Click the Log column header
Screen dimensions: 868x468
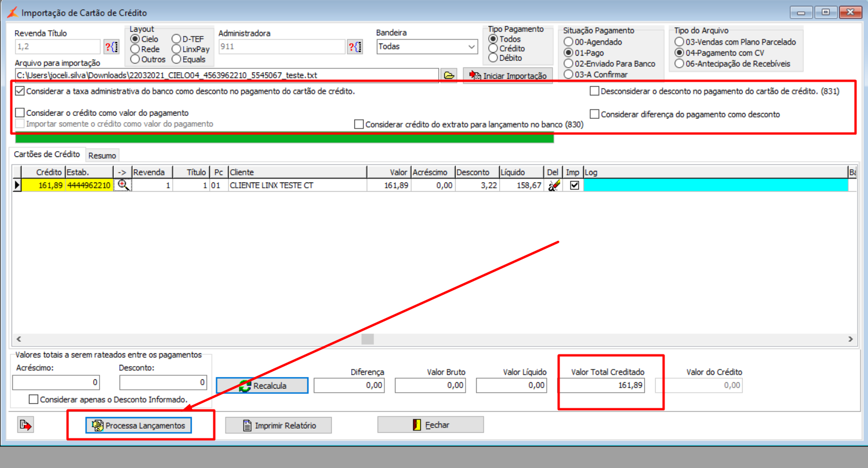tap(716, 172)
